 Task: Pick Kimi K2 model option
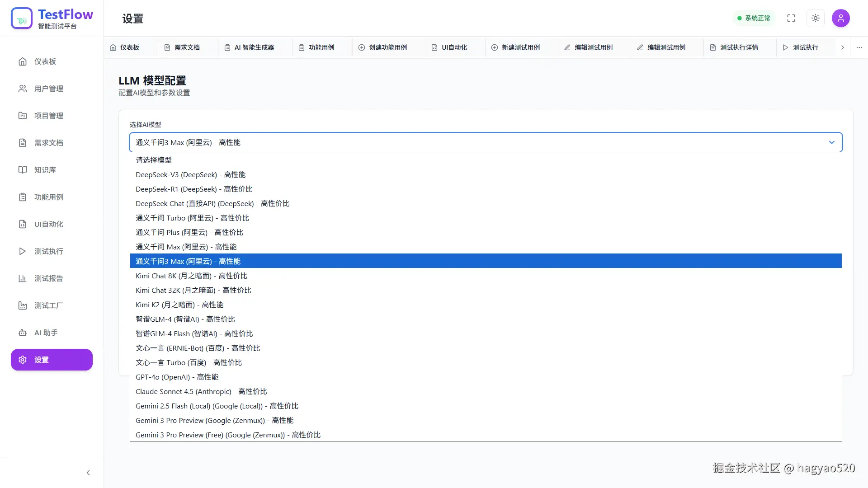[179, 305]
